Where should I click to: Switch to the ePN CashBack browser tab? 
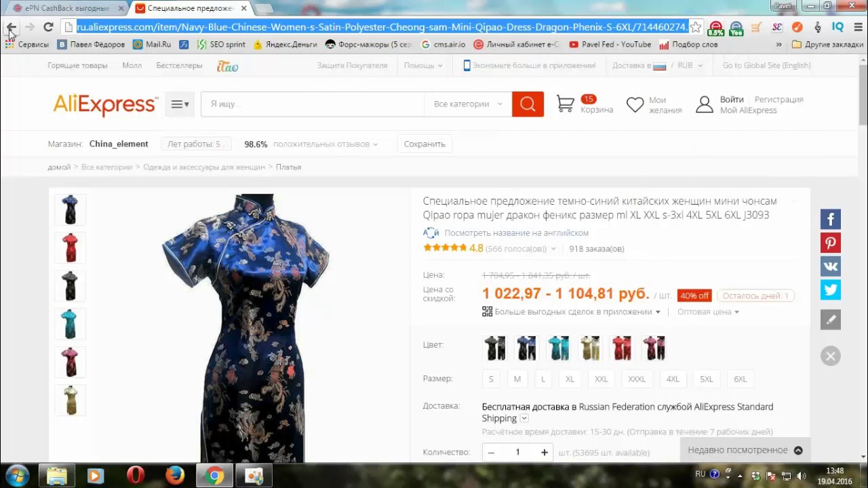[66, 8]
